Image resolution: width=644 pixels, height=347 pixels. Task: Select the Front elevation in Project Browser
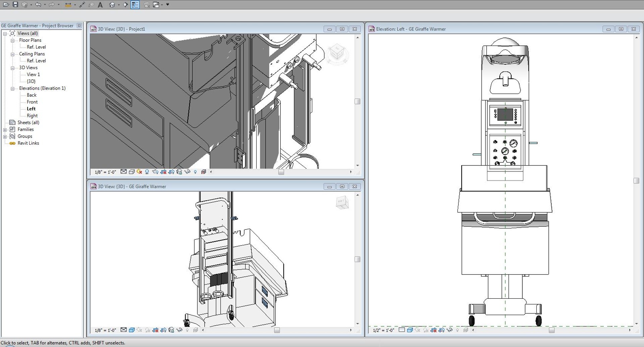(32, 102)
